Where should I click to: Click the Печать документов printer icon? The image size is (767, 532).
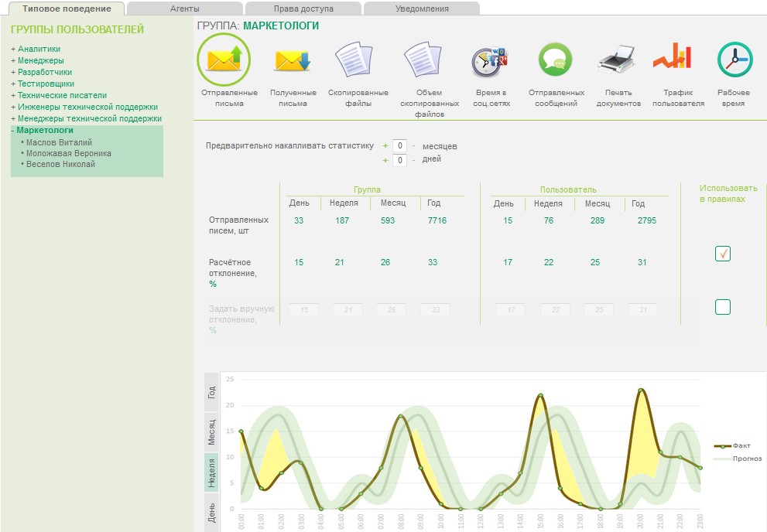coord(618,60)
